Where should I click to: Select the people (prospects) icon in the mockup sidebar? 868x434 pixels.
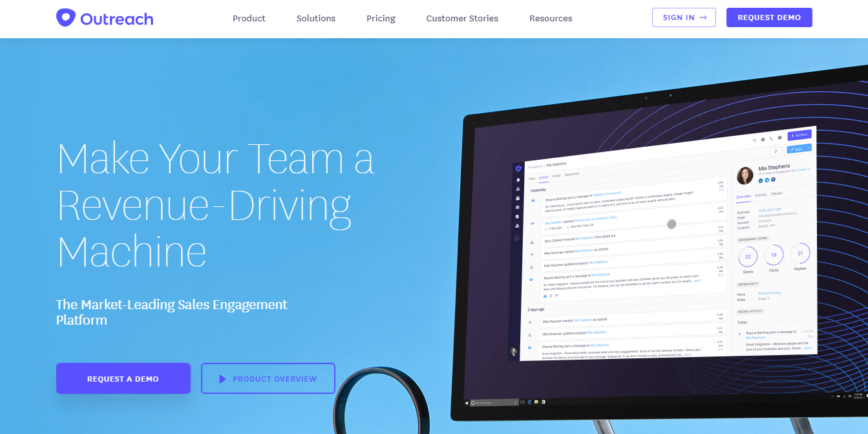518,189
